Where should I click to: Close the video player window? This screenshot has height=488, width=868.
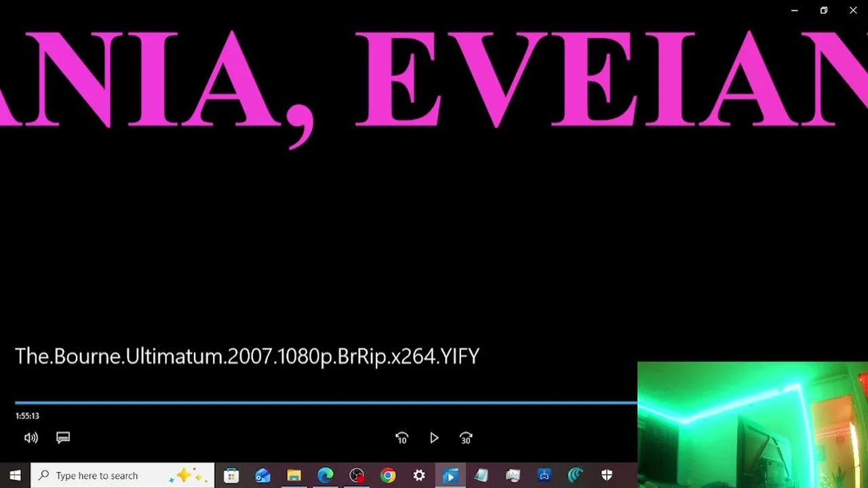(x=853, y=10)
